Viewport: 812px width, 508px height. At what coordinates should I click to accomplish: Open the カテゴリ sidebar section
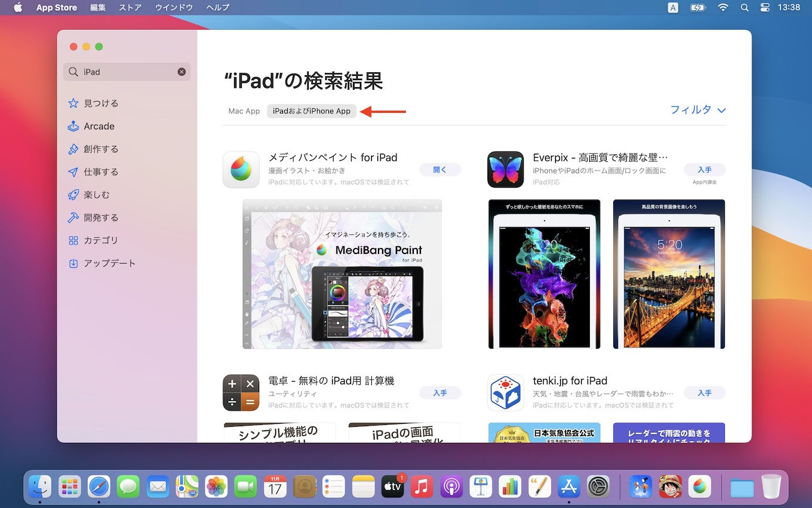(93, 240)
